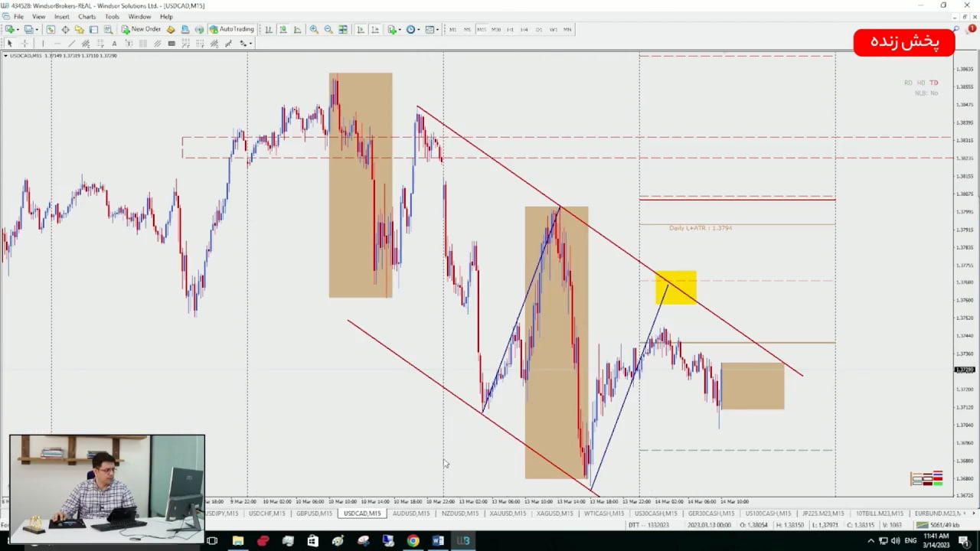Switch to the GER30CASH,M15 chart tab
Image resolution: width=980 pixels, height=551 pixels.
(713, 514)
